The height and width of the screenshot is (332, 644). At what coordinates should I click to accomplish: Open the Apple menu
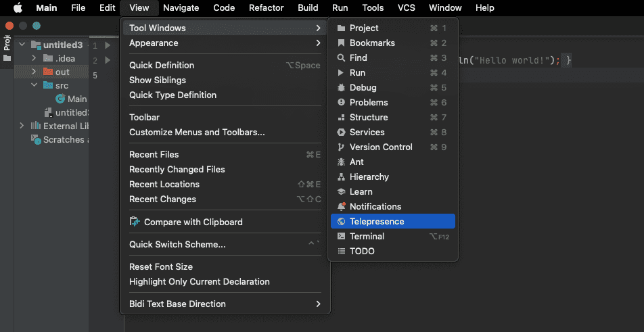click(x=18, y=8)
